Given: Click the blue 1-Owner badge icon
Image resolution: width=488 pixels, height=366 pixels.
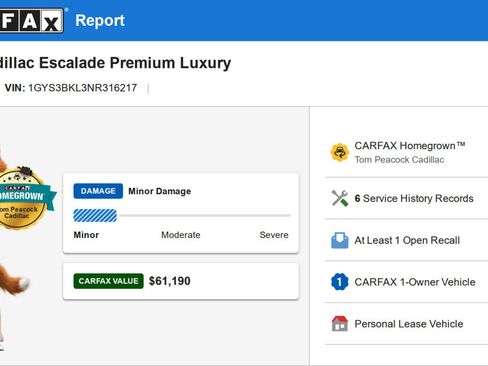Looking at the screenshot, I should pos(340,282).
